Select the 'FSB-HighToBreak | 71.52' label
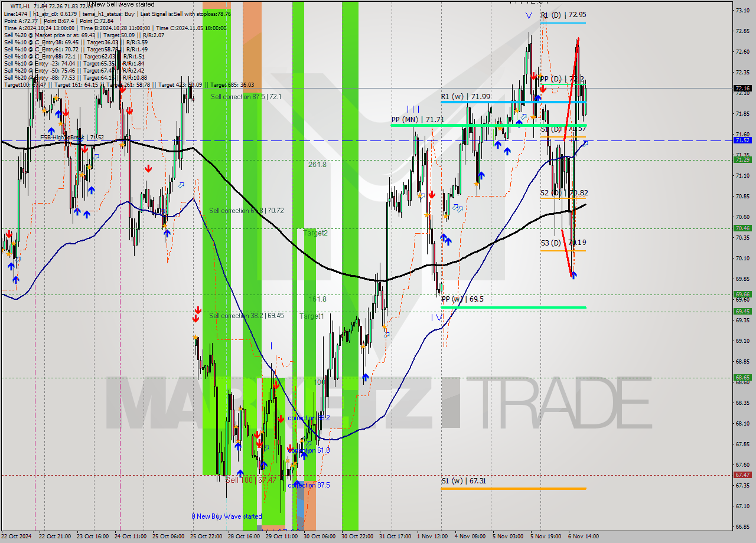The width and height of the screenshot is (756, 543). tap(72, 138)
